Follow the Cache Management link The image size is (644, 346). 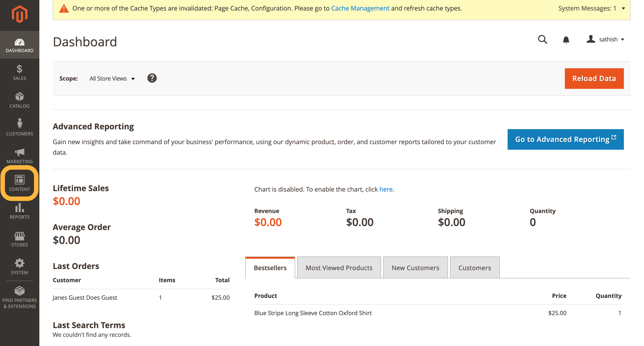pyautogui.click(x=360, y=8)
